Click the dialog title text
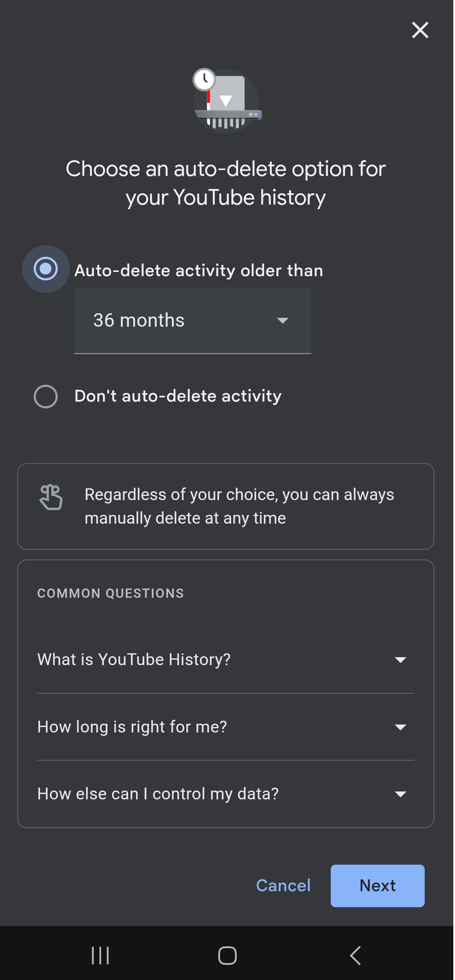The width and height of the screenshot is (455, 980). pyautogui.click(x=227, y=182)
